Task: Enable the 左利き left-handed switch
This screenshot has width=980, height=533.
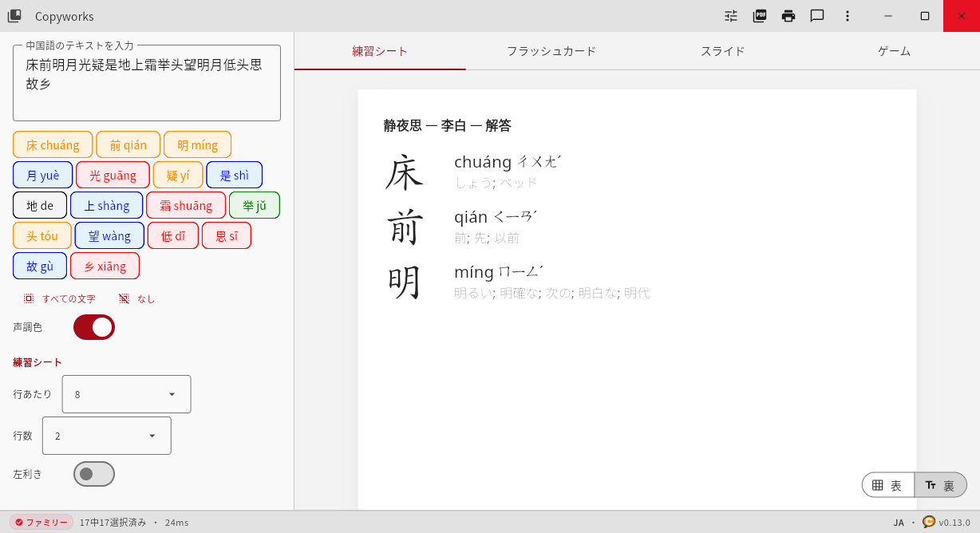Action: (94, 474)
